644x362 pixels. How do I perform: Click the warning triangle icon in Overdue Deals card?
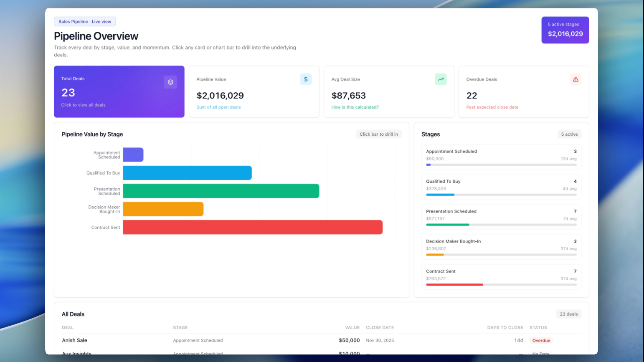tap(576, 79)
